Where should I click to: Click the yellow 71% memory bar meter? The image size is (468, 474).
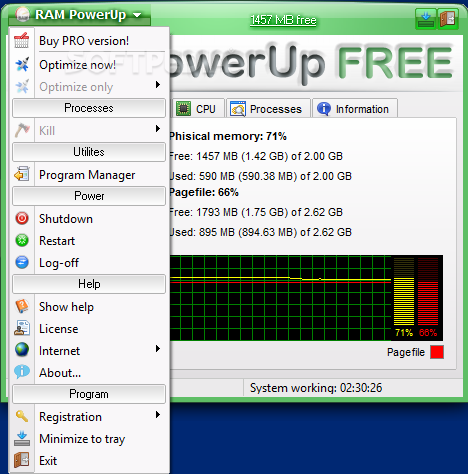(404, 291)
